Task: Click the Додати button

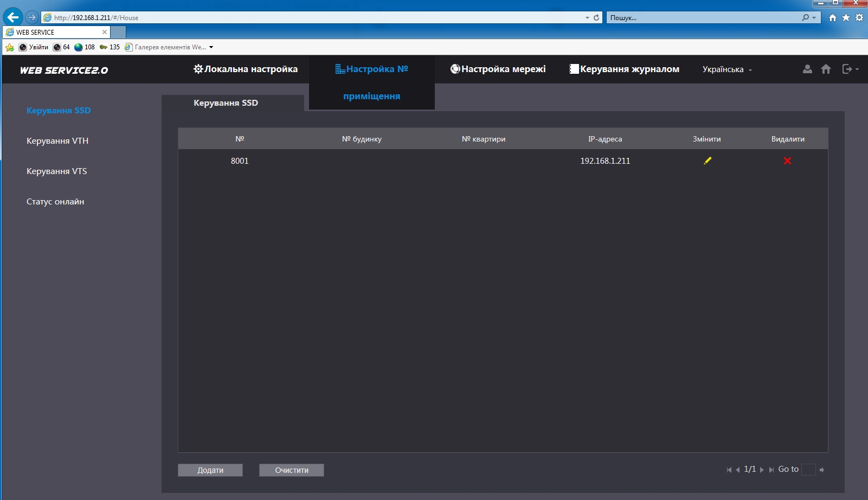Action: [210, 470]
